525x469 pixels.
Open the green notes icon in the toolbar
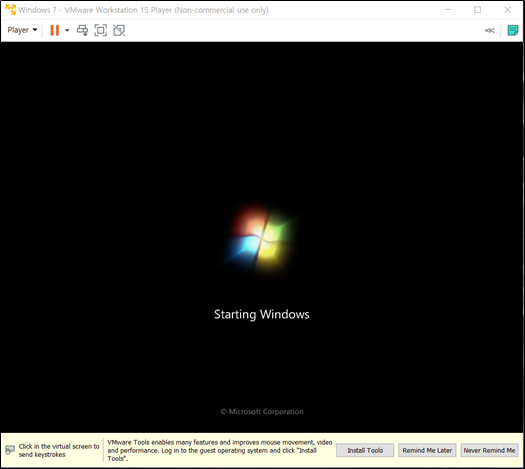coord(513,30)
